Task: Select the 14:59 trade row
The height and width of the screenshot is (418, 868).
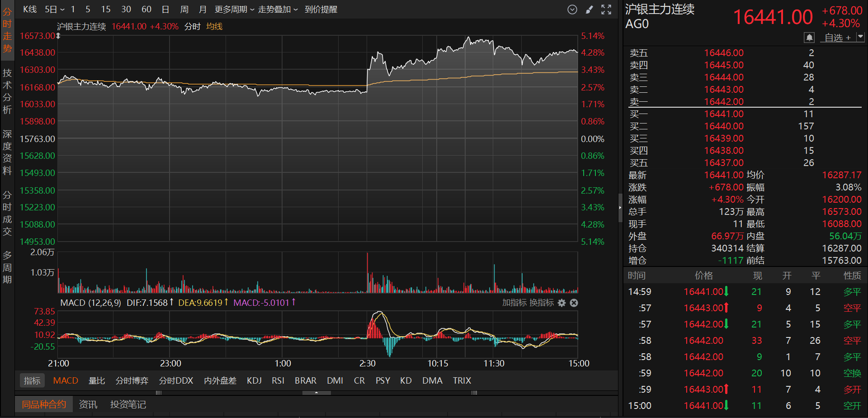Action: (x=745, y=292)
